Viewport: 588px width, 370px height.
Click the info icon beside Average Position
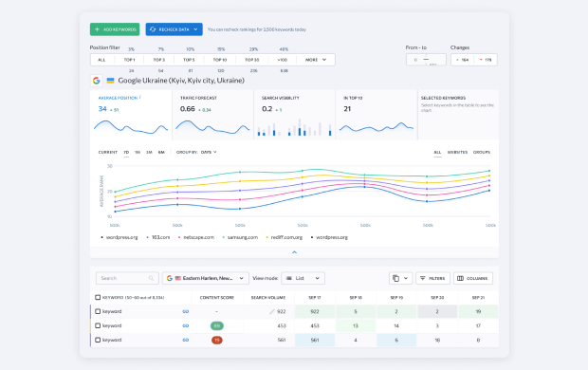pos(139,97)
